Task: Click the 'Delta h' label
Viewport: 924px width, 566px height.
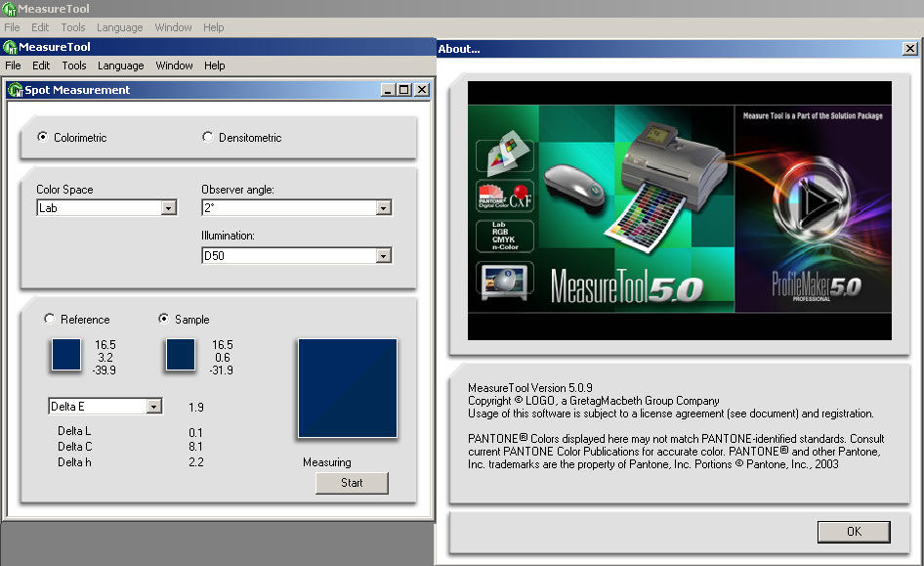Action: pos(74,462)
